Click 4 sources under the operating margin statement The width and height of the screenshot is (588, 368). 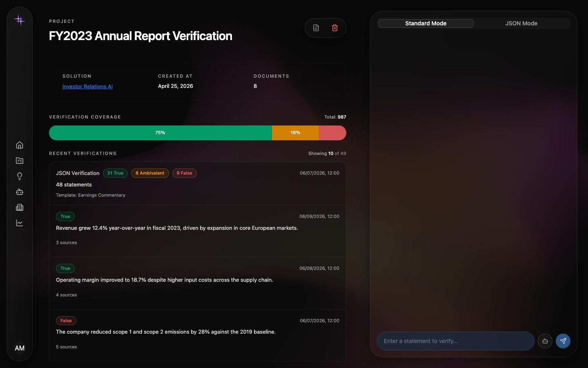(x=67, y=295)
